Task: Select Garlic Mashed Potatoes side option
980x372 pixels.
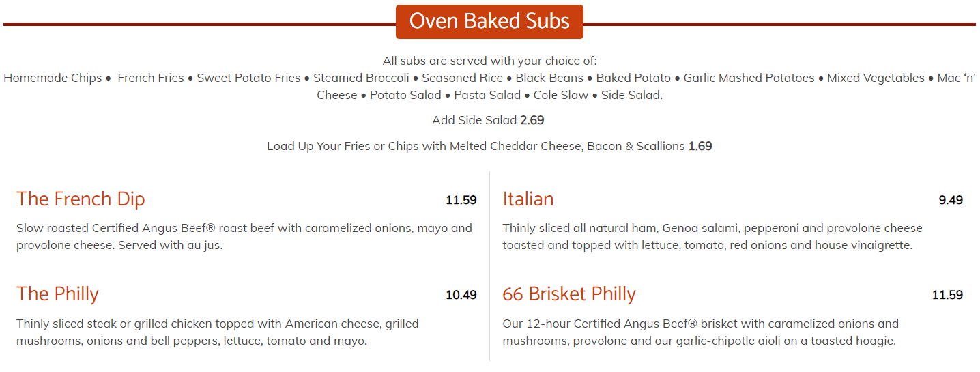Action: (x=749, y=78)
